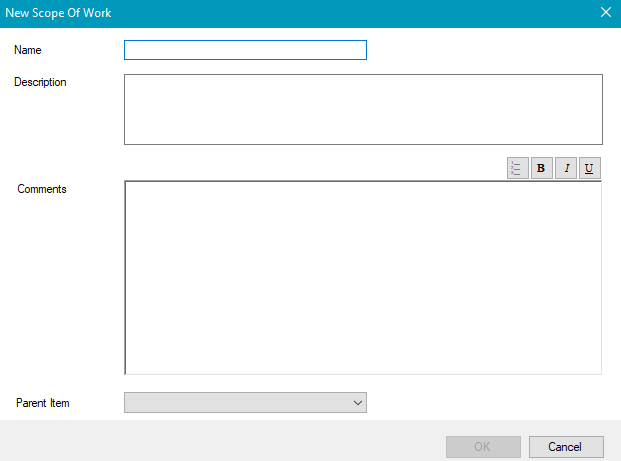Click the Parent Item label

point(43,403)
